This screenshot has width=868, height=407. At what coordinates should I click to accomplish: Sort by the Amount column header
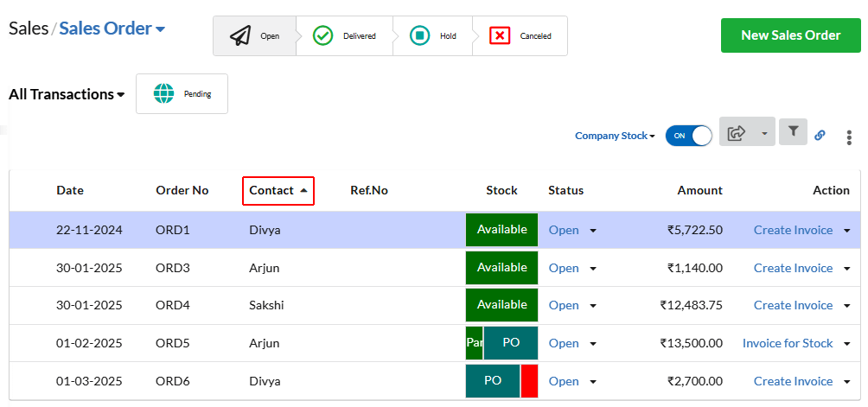pyautogui.click(x=699, y=191)
